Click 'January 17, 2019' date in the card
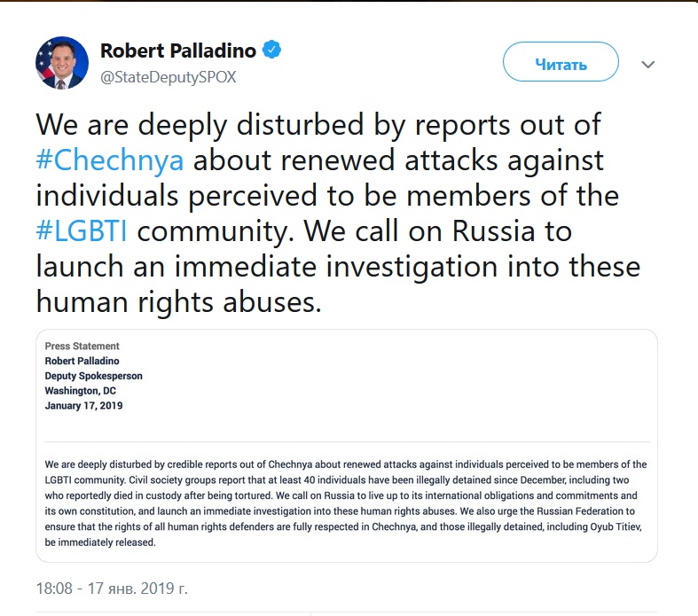 [83, 406]
